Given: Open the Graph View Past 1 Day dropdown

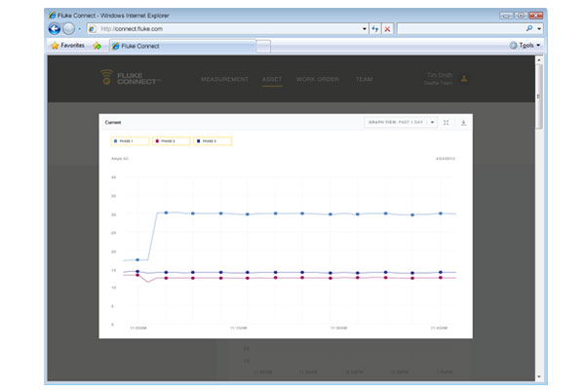Looking at the screenshot, I should [x=400, y=123].
